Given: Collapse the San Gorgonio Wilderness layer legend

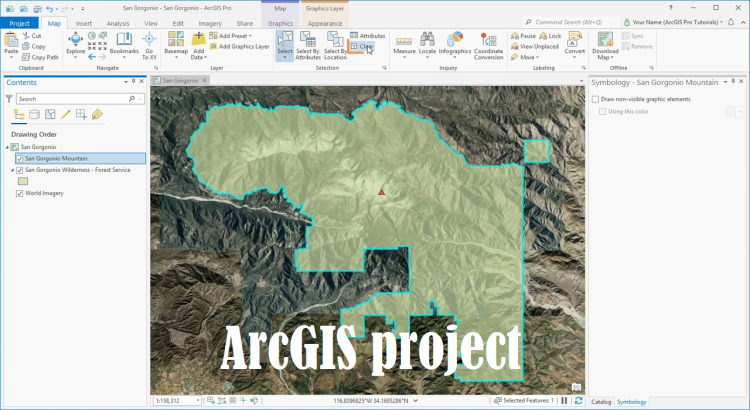Looking at the screenshot, I should click(13, 170).
